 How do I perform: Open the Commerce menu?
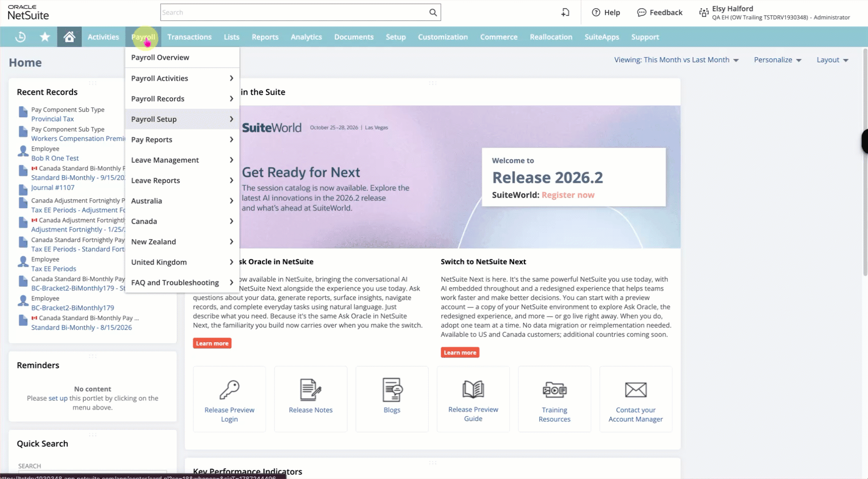499,37
